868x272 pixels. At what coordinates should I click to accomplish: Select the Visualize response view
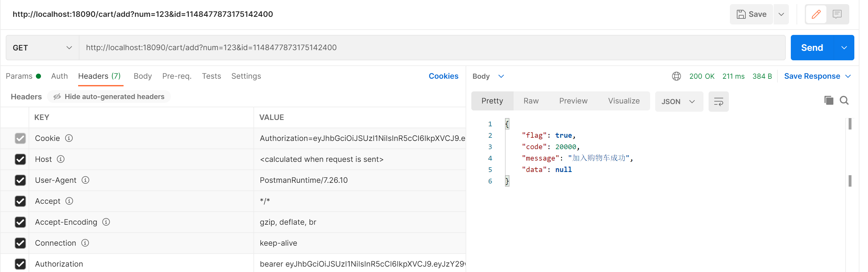[x=623, y=101]
